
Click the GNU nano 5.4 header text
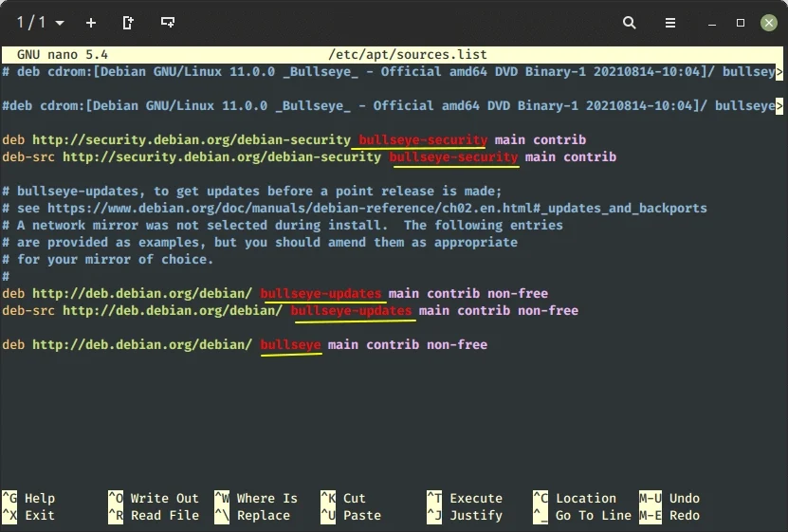tap(63, 54)
